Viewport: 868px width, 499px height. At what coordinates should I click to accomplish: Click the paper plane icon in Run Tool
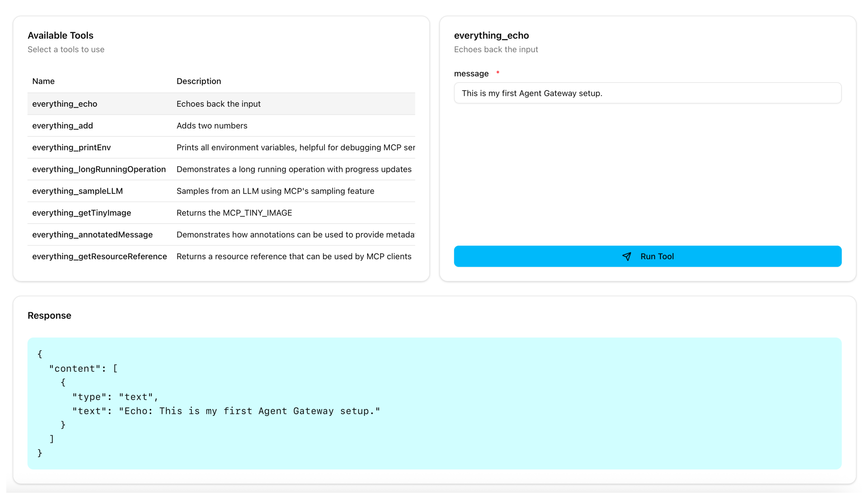coord(626,256)
